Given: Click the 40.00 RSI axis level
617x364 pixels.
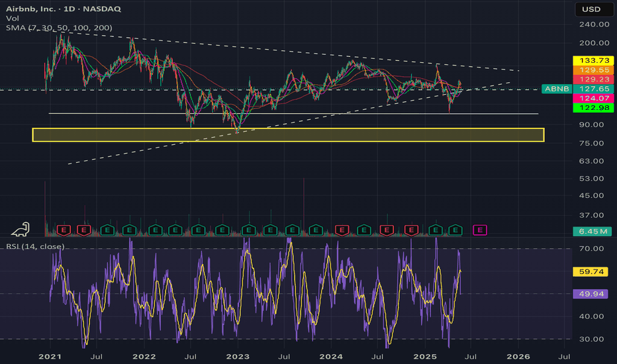Looking at the screenshot, I should (x=591, y=316).
